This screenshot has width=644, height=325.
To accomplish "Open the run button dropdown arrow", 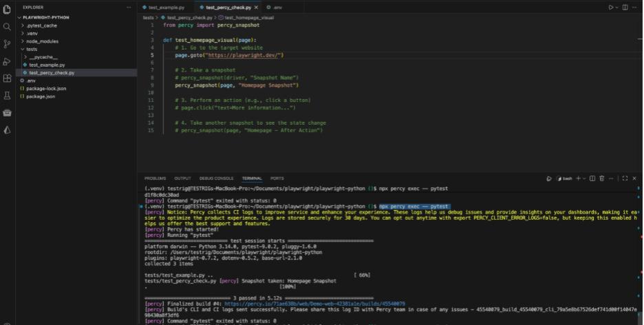I will [616, 7].
